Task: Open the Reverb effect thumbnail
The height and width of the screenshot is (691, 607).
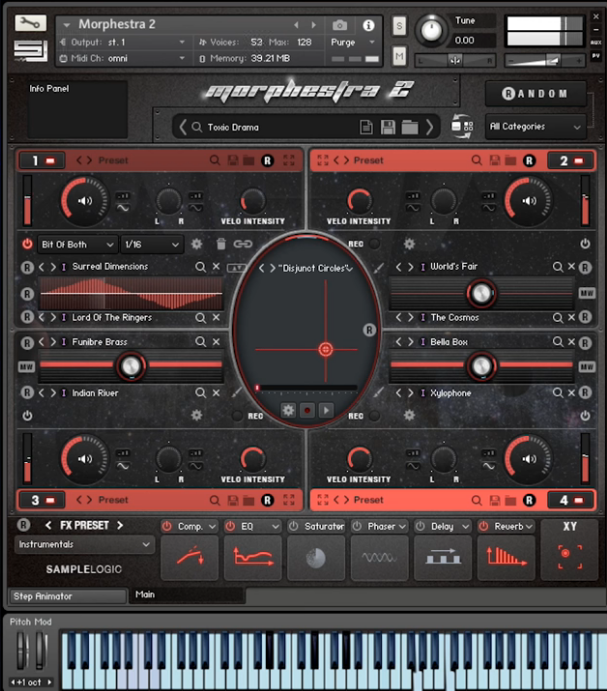Action: coord(506,557)
